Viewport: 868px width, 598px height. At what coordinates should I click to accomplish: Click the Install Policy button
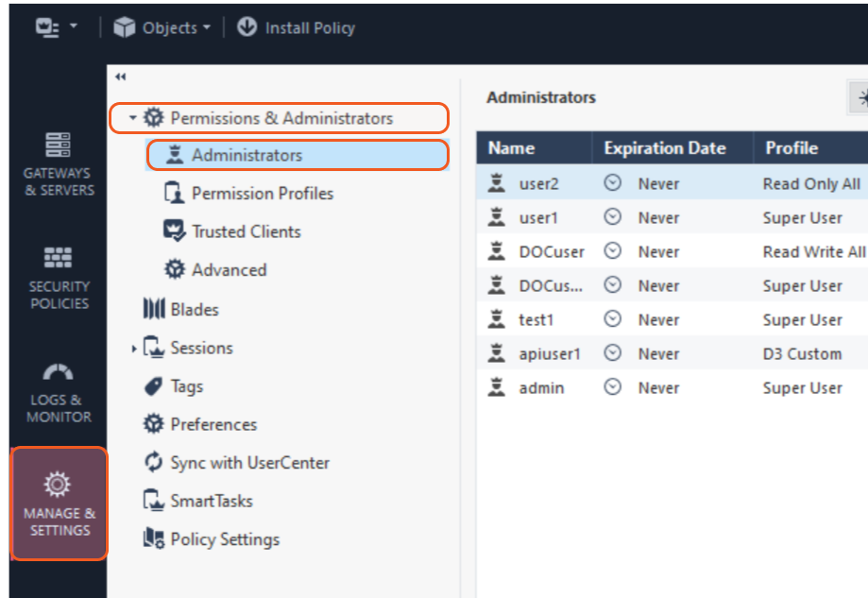(x=297, y=27)
